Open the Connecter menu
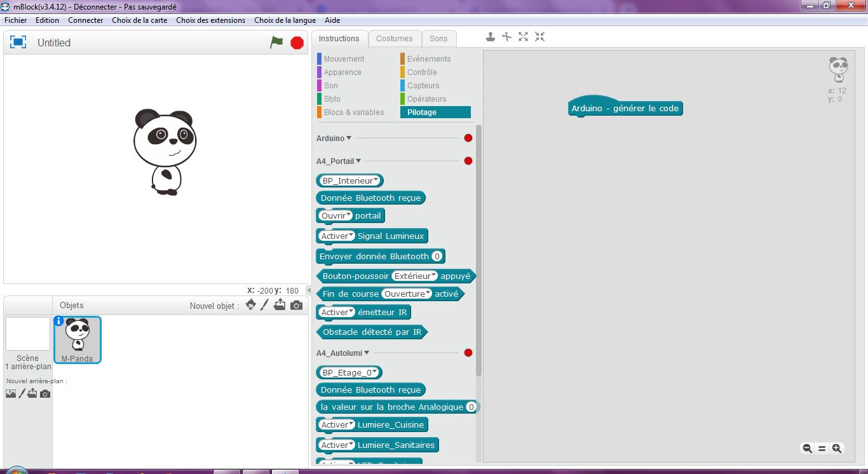The image size is (868, 474). click(x=85, y=20)
